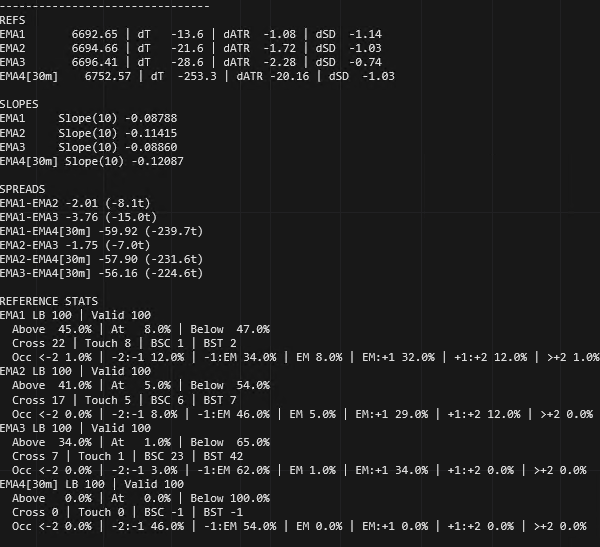
Task: Click the SPREADS section header
Action: click(x=23, y=189)
